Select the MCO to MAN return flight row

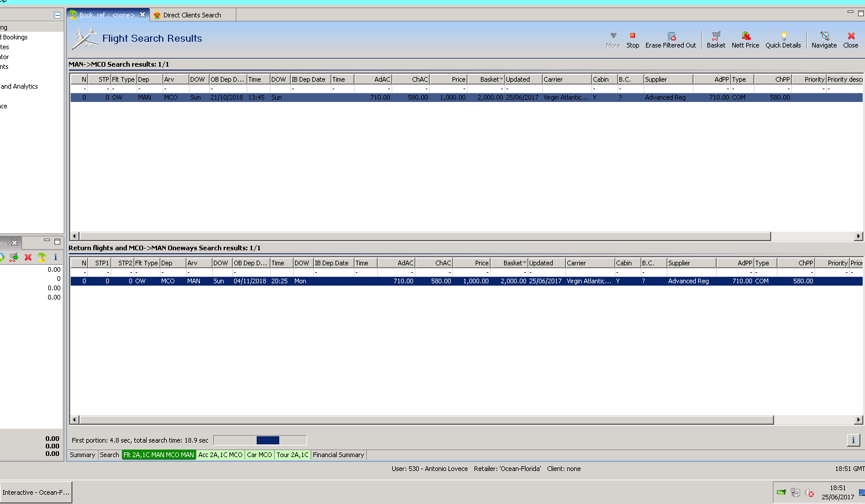[466, 281]
